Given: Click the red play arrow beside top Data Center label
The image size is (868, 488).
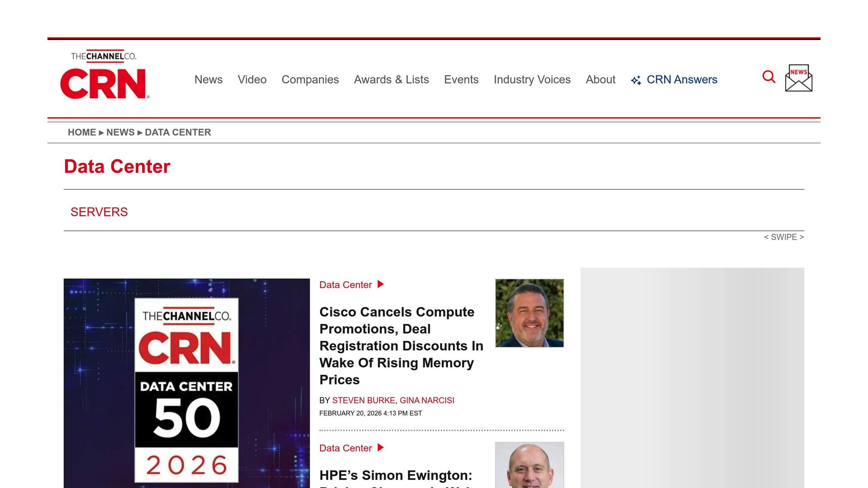Looking at the screenshot, I should pyautogui.click(x=381, y=284).
